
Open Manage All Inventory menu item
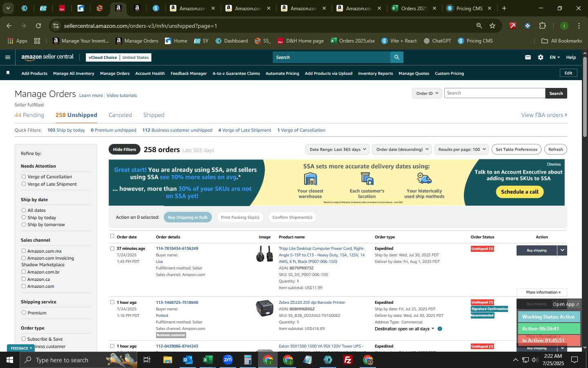click(73, 73)
